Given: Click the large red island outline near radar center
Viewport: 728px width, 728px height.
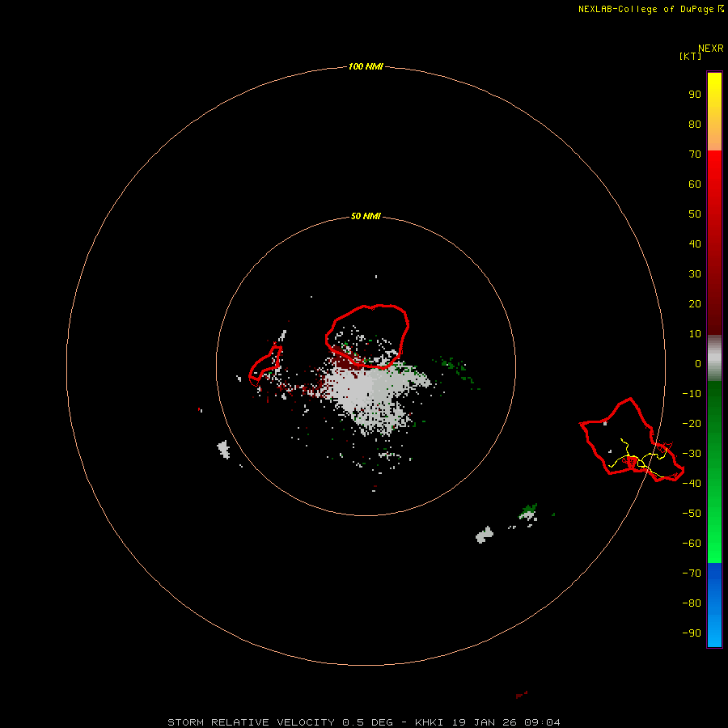Looking at the screenshot, I should click(x=366, y=336).
